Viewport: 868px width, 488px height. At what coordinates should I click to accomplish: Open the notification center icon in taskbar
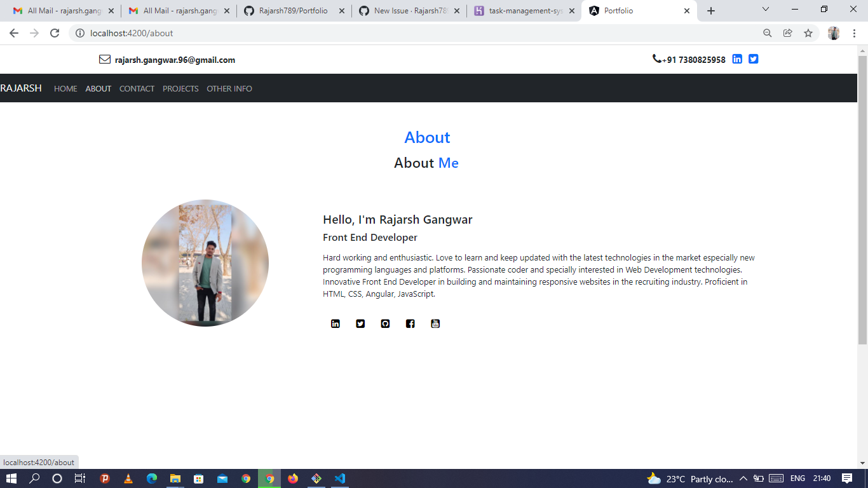pyautogui.click(x=846, y=478)
